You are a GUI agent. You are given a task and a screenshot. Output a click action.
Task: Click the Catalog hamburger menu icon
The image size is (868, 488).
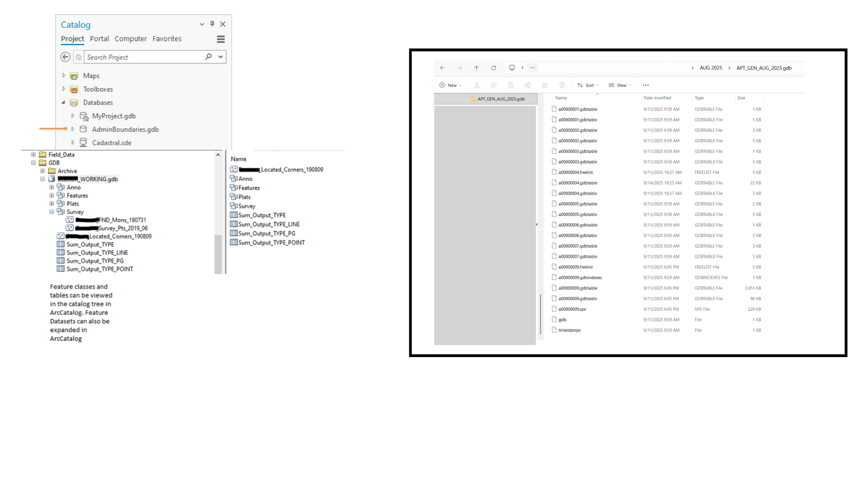coord(220,39)
